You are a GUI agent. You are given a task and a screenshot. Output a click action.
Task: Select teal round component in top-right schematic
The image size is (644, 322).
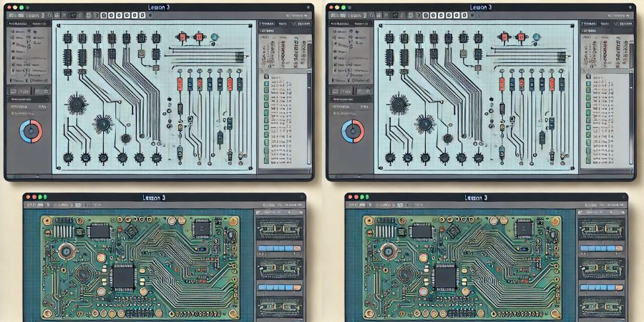click(x=536, y=37)
